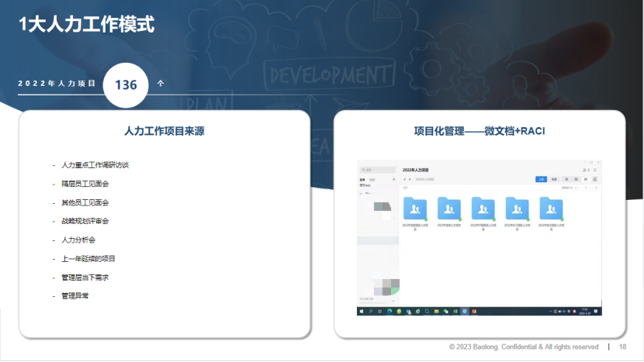Select the first tab in the left sidebar
644x362 pixels.
(362, 180)
